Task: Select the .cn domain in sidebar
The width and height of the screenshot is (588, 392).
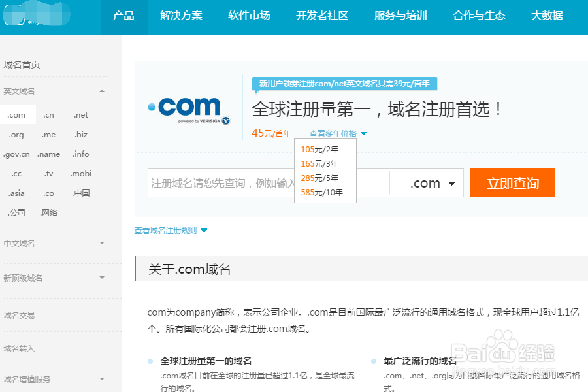Action: click(49, 114)
